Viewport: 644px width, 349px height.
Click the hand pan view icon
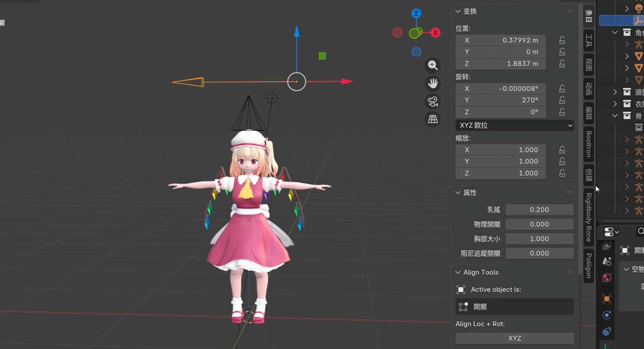coord(433,83)
